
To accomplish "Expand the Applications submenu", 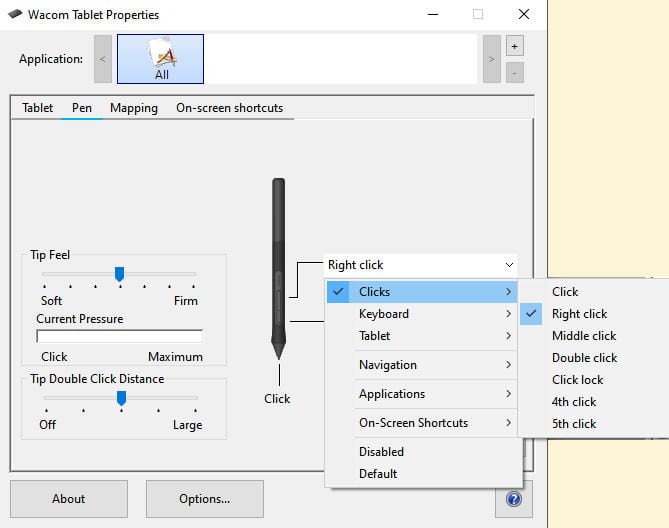I will pos(422,394).
